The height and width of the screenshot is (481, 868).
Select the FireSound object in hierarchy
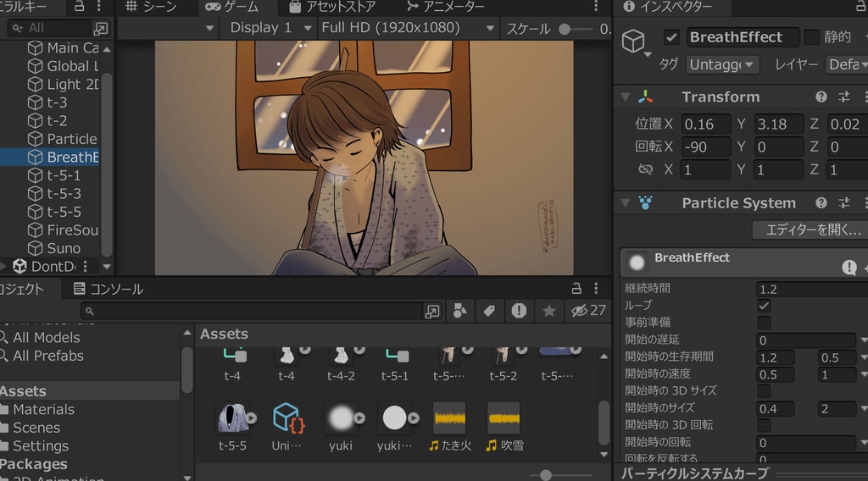[63, 230]
